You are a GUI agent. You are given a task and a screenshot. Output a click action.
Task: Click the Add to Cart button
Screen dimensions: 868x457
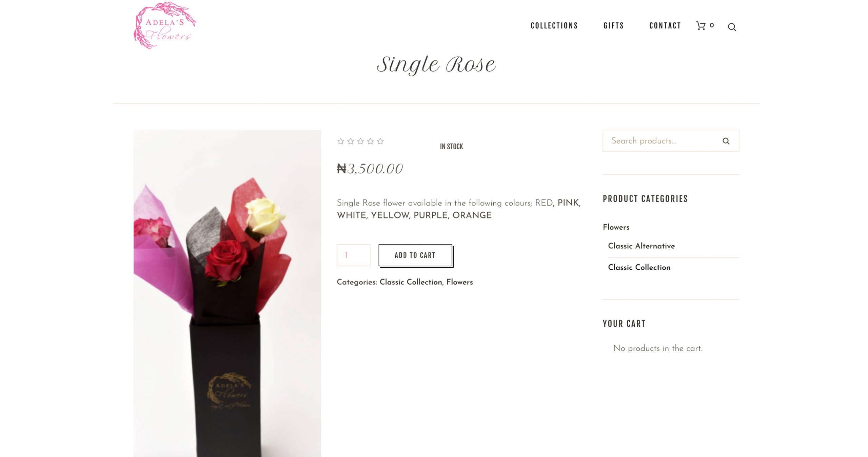pos(415,255)
